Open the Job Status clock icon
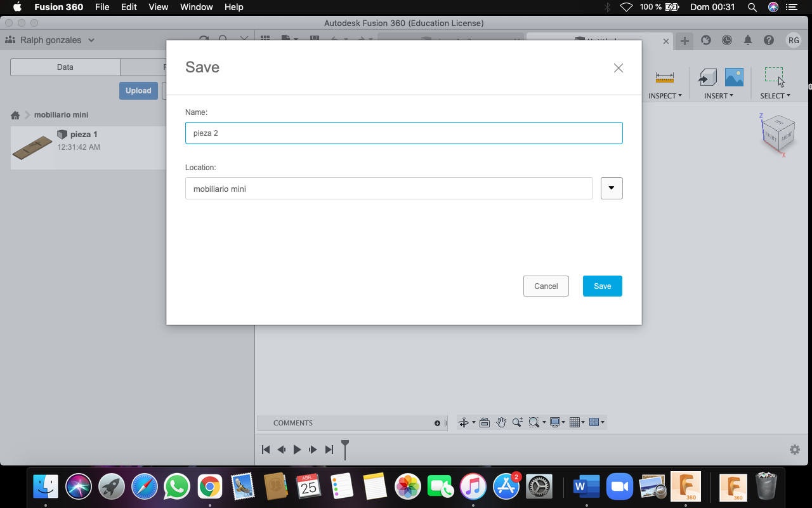This screenshot has height=508, width=812. pos(727,40)
